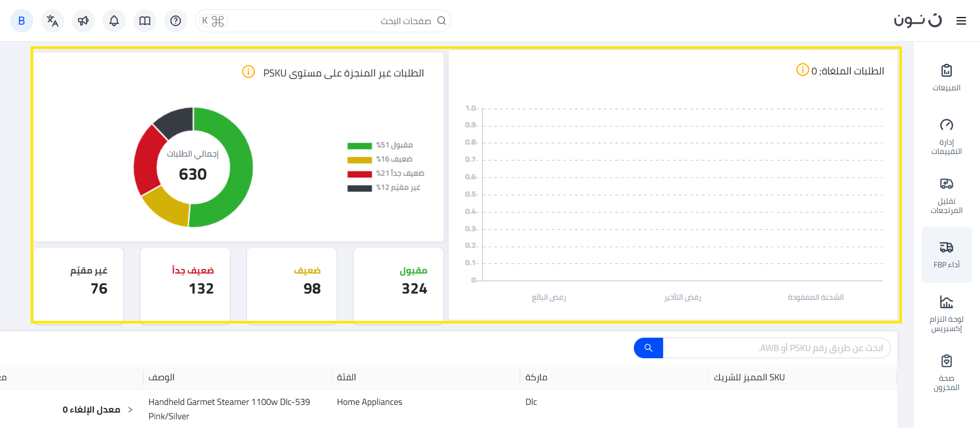
Task: Click the green legend swatch for مقبول
Action: 359,146
